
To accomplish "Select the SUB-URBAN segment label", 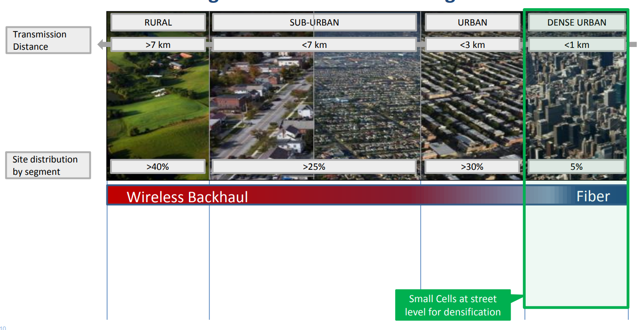I will click(x=314, y=22).
